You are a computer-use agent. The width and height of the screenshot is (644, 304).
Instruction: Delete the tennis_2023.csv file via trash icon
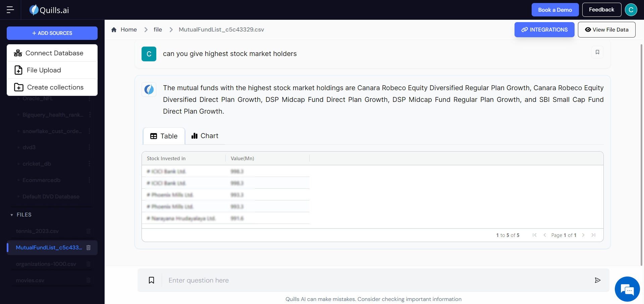click(89, 231)
